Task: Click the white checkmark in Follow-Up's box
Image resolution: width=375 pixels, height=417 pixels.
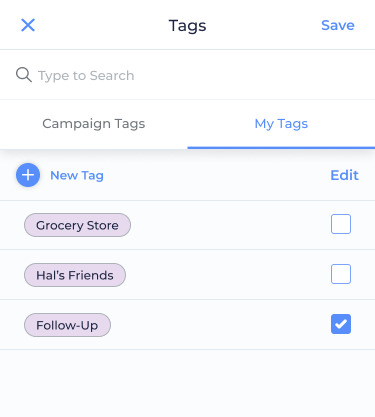Action: click(x=341, y=324)
